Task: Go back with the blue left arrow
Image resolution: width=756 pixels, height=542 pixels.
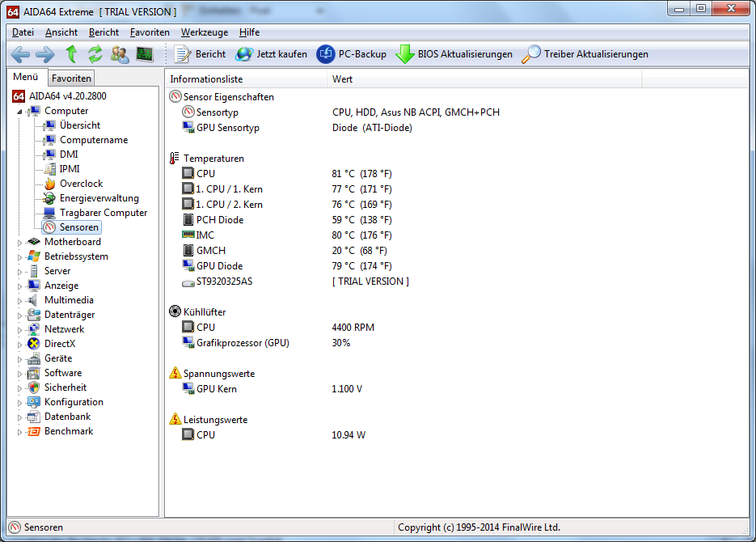Action: coord(20,54)
